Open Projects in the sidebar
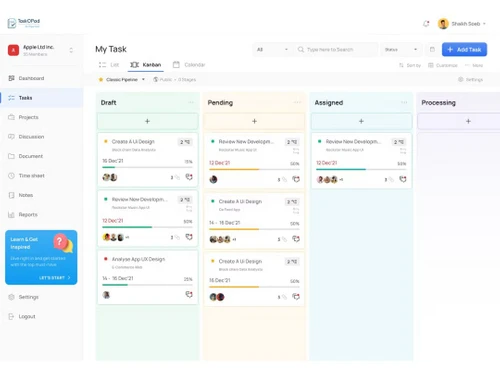The width and height of the screenshot is (500, 375). click(x=41, y=117)
